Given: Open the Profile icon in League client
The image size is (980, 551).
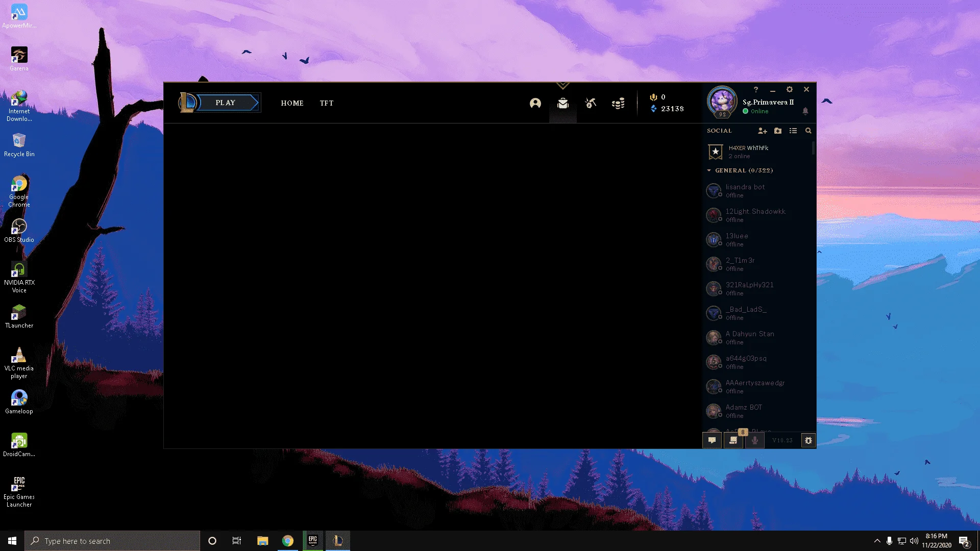Looking at the screenshot, I should click(x=535, y=103).
